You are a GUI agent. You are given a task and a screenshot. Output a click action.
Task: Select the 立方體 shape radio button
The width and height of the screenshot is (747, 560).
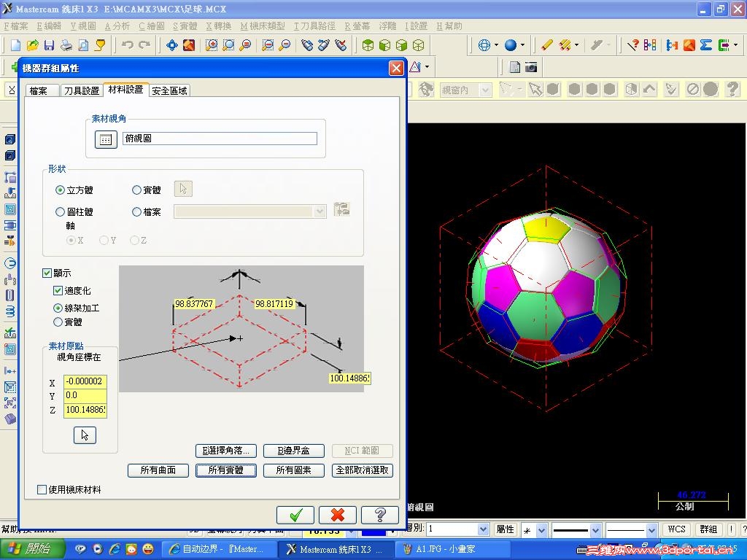60,190
